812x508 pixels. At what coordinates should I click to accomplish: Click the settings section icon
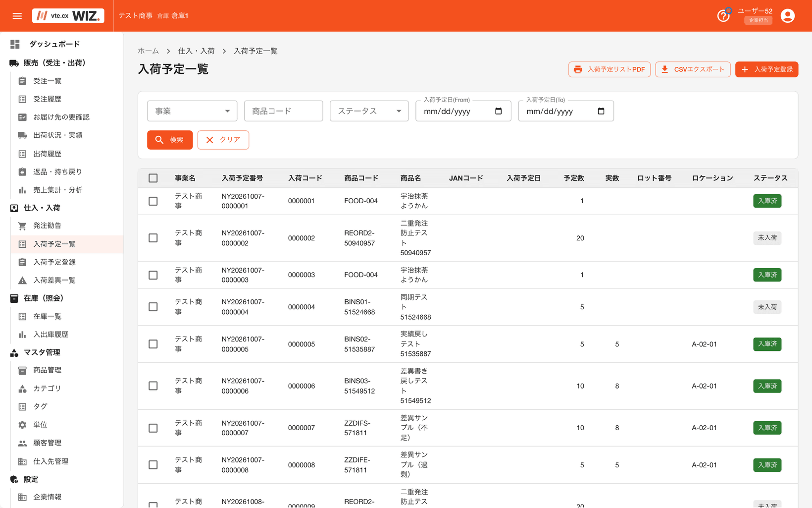tap(14, 479)
